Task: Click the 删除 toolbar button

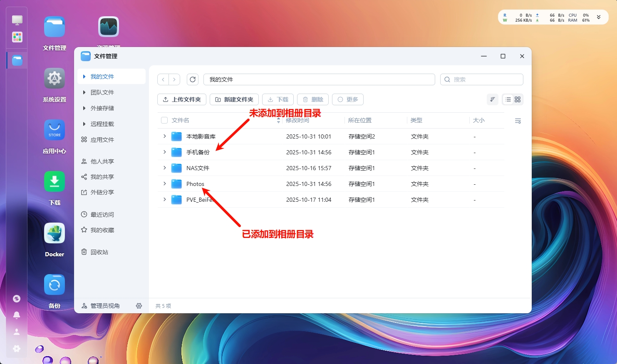Action: [313, 99]
